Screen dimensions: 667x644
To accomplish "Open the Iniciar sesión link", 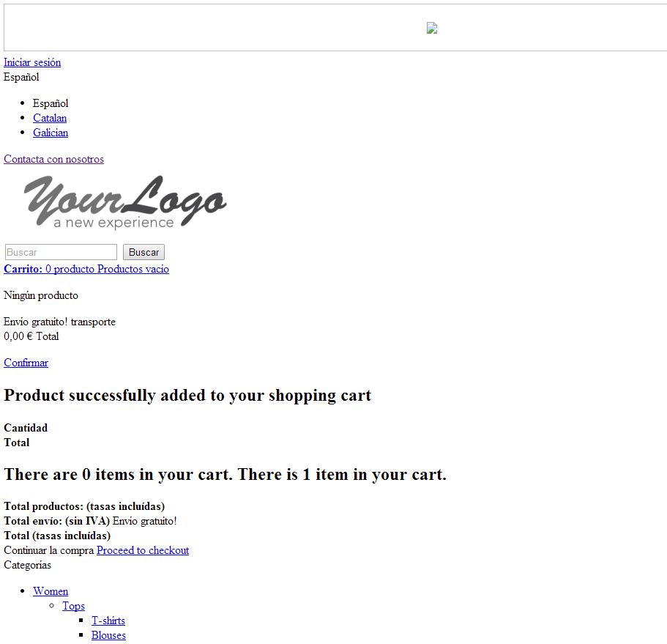I will click(32, 62).
